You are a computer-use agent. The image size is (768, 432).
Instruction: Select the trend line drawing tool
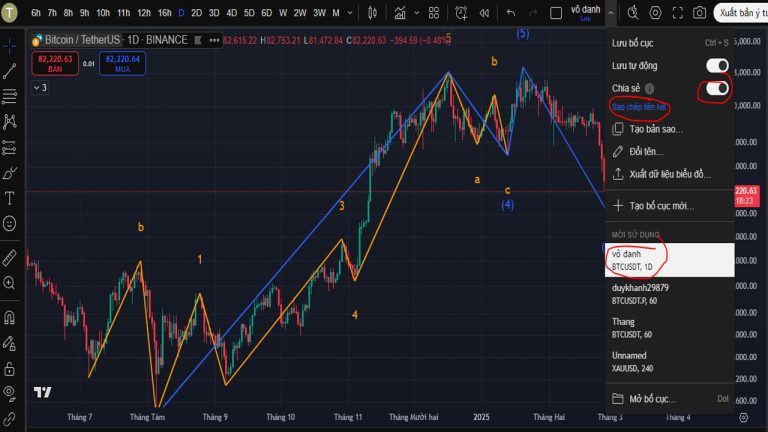(x=9, y=71)
